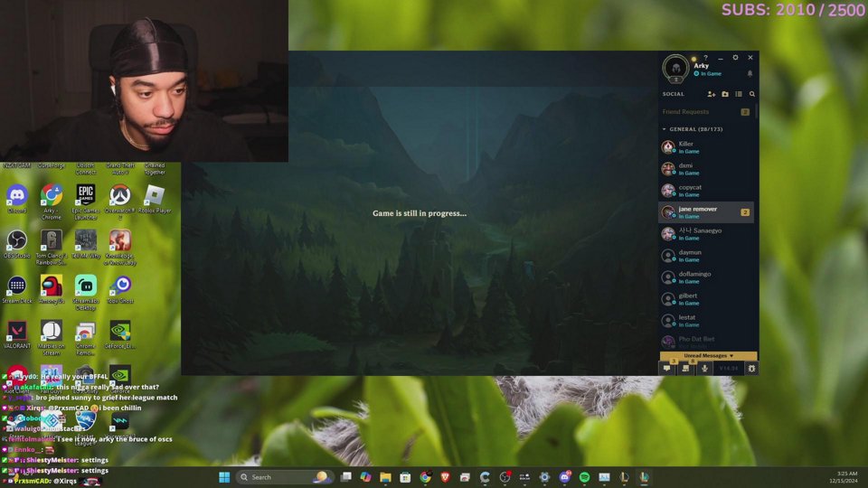
Task: Click the Epic Games Launcher desktop icon
Action: [86, 202]
